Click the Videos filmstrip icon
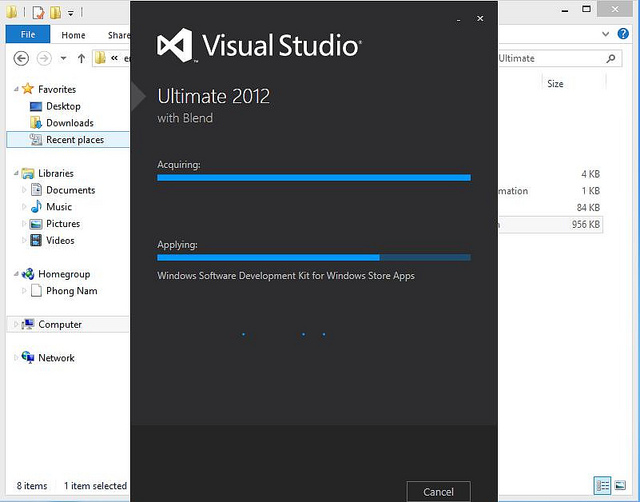The image size is (640, 502). click(36, 240)
